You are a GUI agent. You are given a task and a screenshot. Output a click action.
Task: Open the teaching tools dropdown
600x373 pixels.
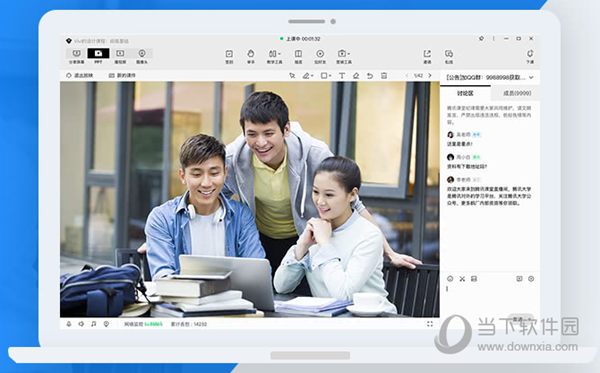(274, 56)
